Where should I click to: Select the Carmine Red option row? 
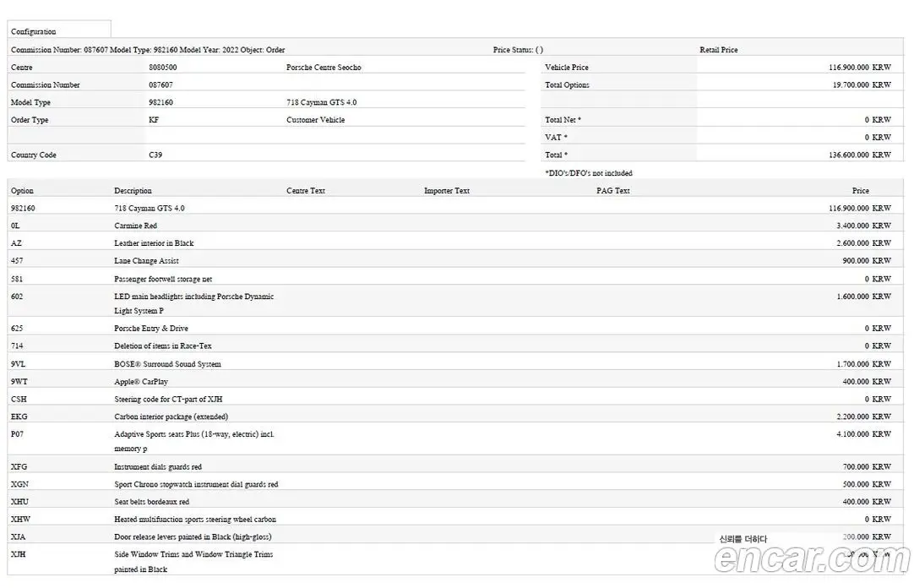[x=455, y=226]
